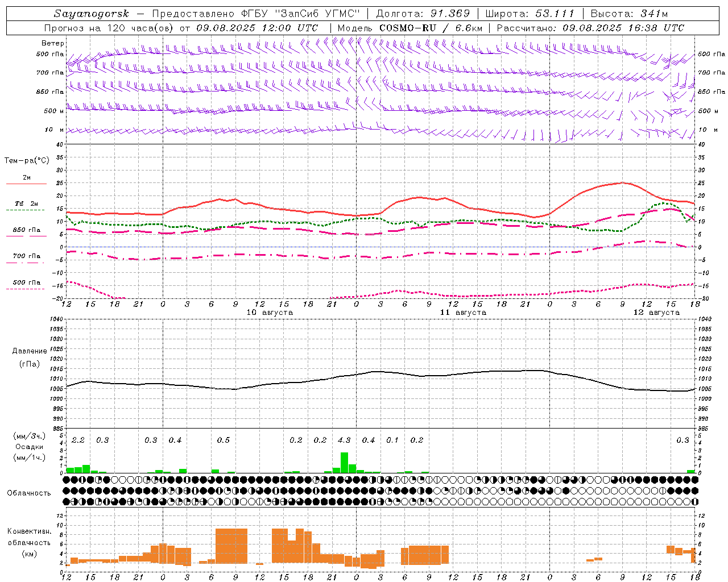Click the 'Конвективн.' convective cloud label

pos(29,531)
